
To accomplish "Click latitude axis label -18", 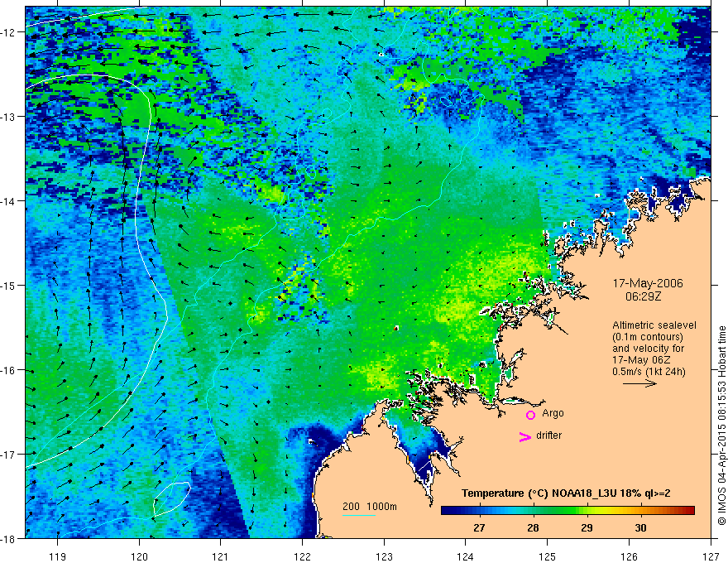I will point(8,538).
